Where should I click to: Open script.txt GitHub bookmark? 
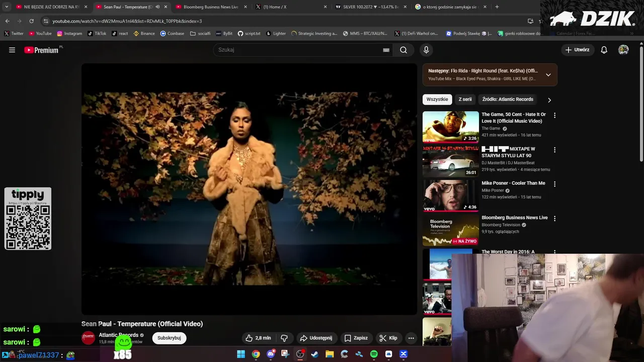click(249, 34)
